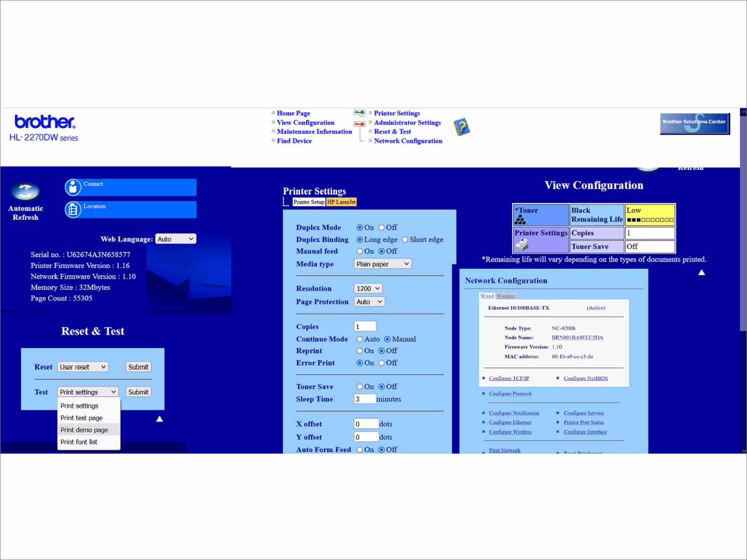Viewport: 747px width, 560px height.
Task: Open the Media type dropdown
Action: tap(383, 264)
